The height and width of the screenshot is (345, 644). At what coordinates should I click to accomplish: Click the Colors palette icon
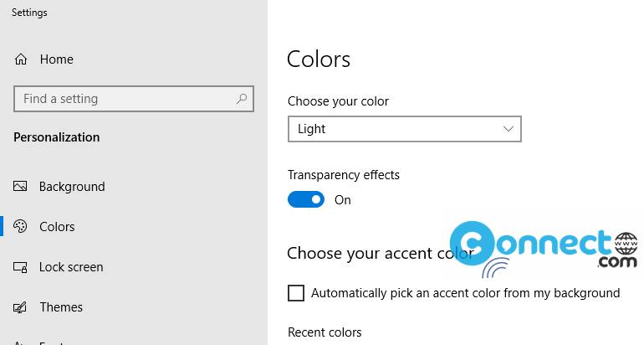point(20,227)
